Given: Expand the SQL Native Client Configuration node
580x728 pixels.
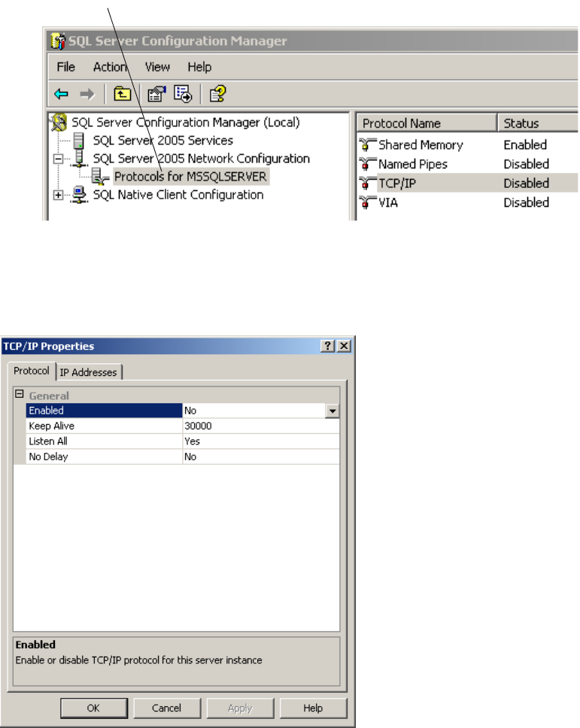Looking at the screenshot, I should click(x=58, y=195).
